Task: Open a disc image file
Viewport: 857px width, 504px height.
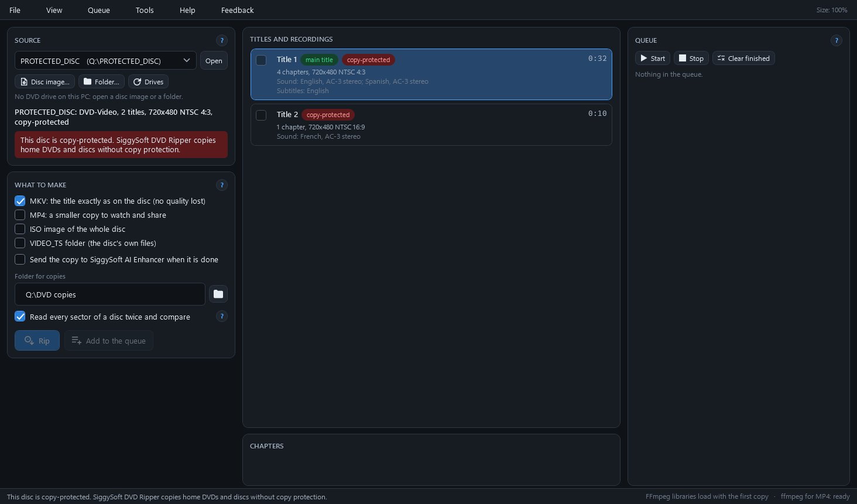Action: pyautogui.click(x=44, y=82)
